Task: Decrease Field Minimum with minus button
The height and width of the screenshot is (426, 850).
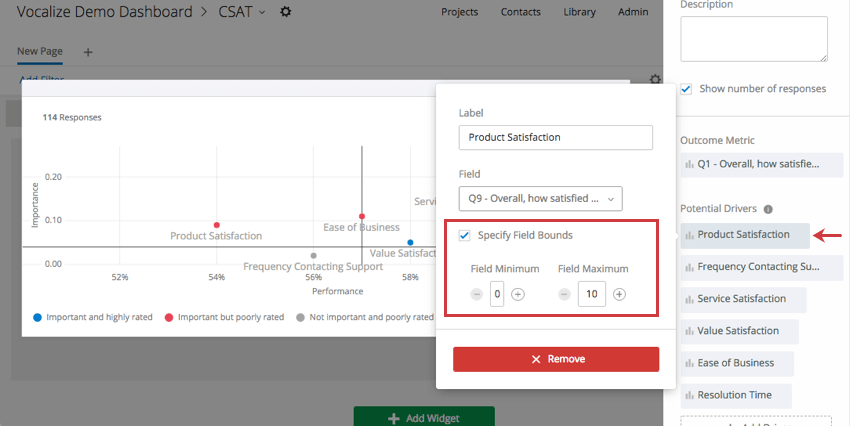Action: click(x=476, y=294)
